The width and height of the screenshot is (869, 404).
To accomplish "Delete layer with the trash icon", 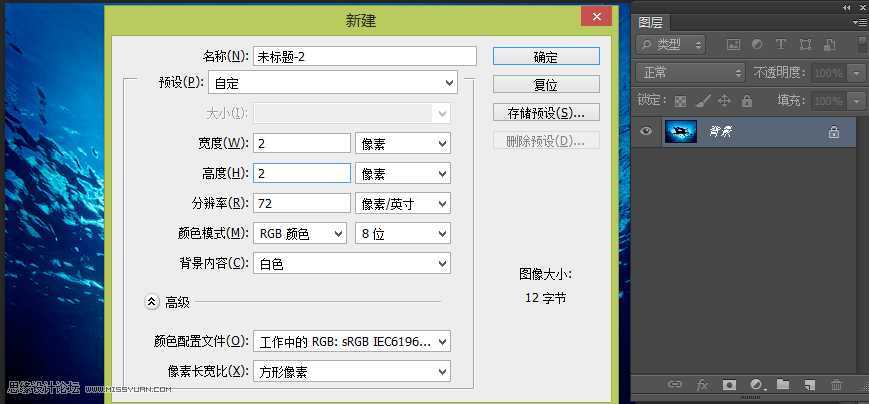I will pyautogui.click(x=837, y=385).
